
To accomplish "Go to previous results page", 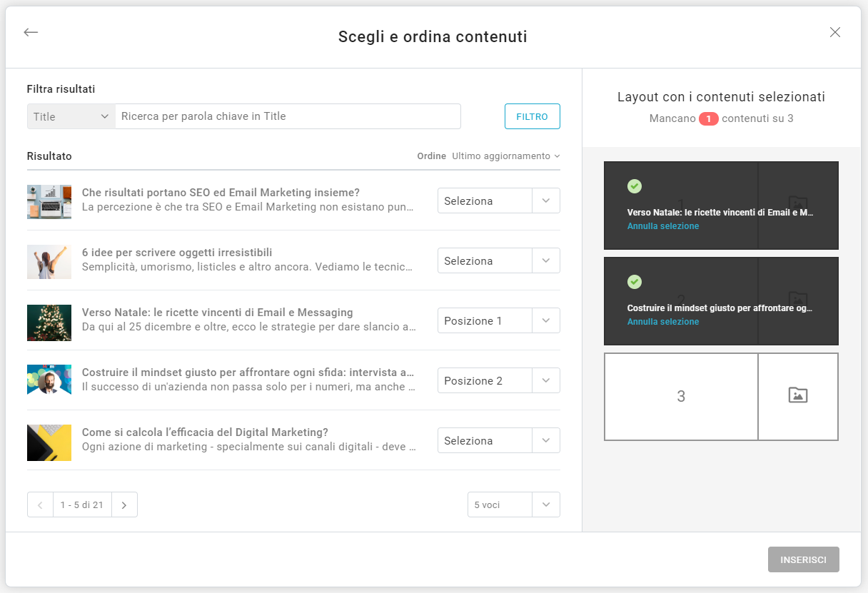I will [x=40, y=505].
